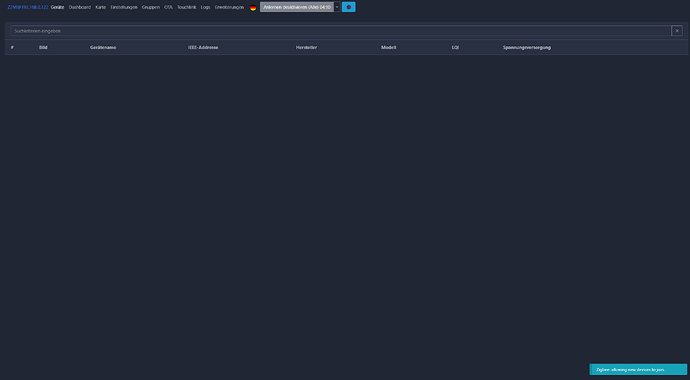Sort by LQI column header
Viewport: 690px width, 380px height.
tap(455, 48)
